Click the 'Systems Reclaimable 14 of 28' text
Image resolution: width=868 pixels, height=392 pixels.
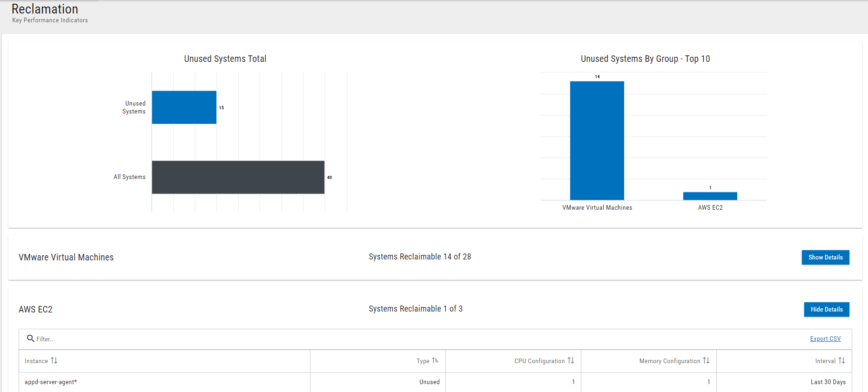click(420, 257)
